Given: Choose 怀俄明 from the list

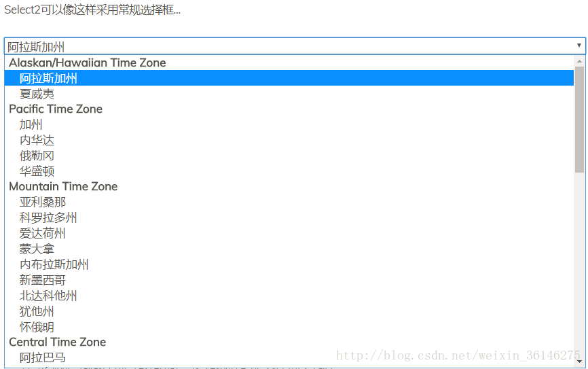Looking at the screenshot, I should click(x=37, y=327).
